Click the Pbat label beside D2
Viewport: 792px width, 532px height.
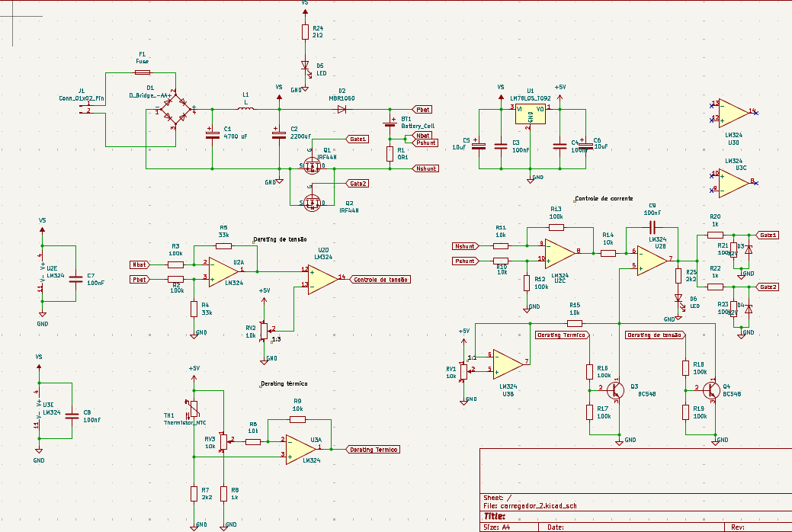[x=422, y=110]
